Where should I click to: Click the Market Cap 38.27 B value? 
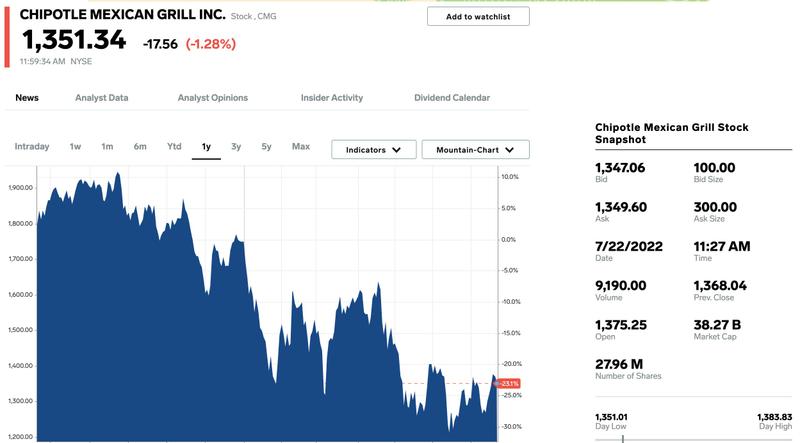pyautogui.click(x=717, y=325)
